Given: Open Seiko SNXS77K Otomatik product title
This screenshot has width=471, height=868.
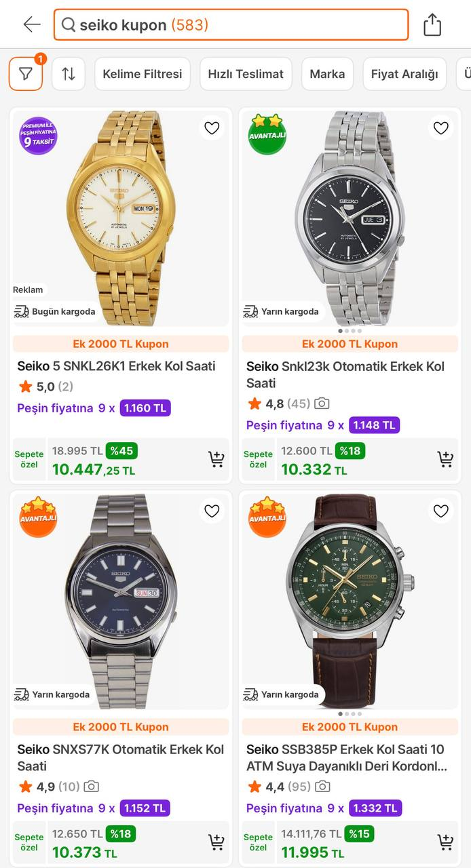Looking at the screenshot, I should tap(121, 757).
